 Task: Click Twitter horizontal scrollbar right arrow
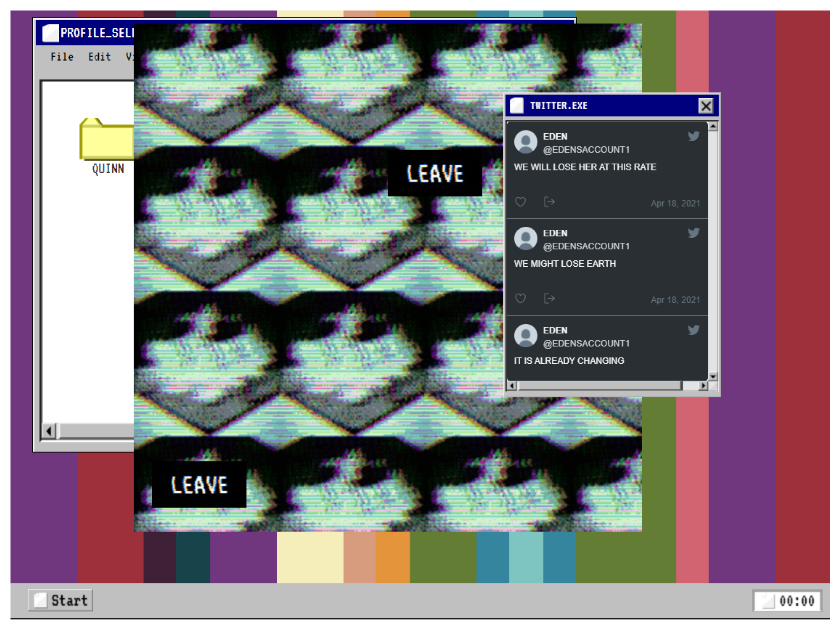tap(703, 386)
